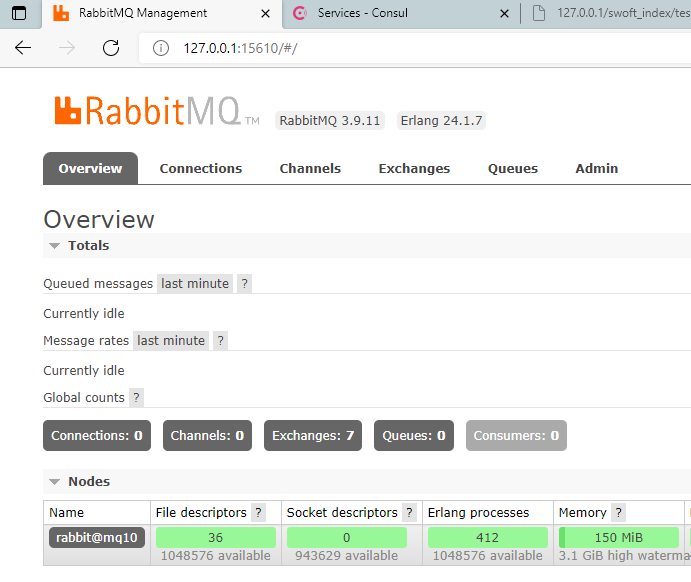The height and width of the screenshot is (582, 691).
Task: Open the Connections tab
Action: [201, 168]
